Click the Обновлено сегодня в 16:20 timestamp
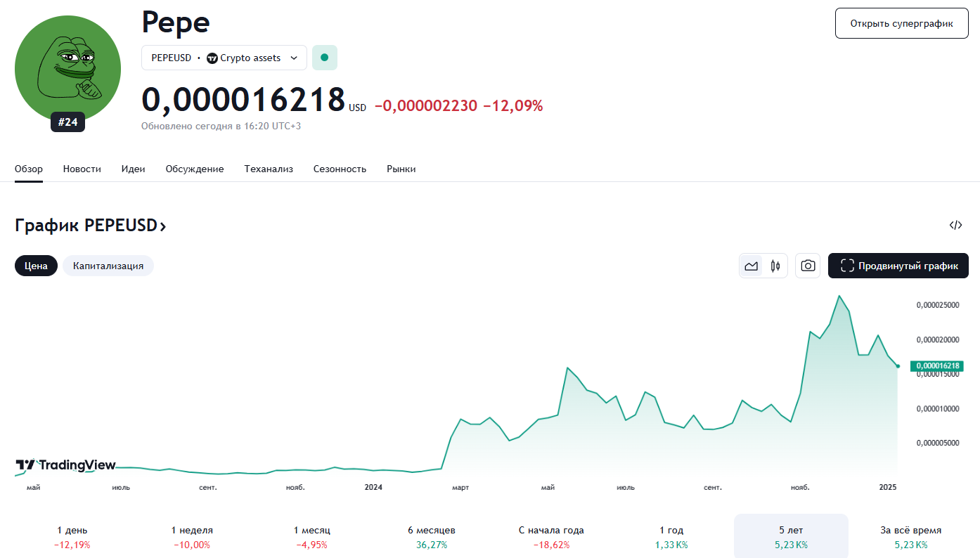Image resolution: width=980 pixels, height=558 pixels. [221, 126]
